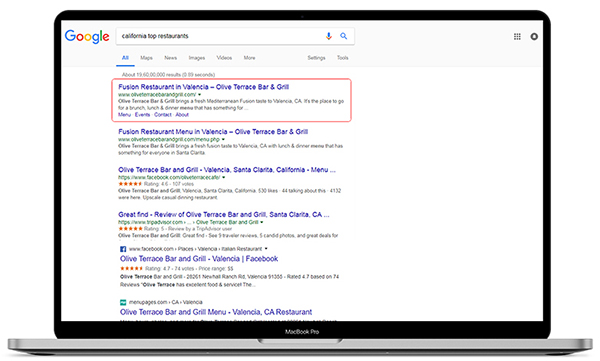Click the Google logo
Screen dimensions: 600x361
tap(87, 37)
